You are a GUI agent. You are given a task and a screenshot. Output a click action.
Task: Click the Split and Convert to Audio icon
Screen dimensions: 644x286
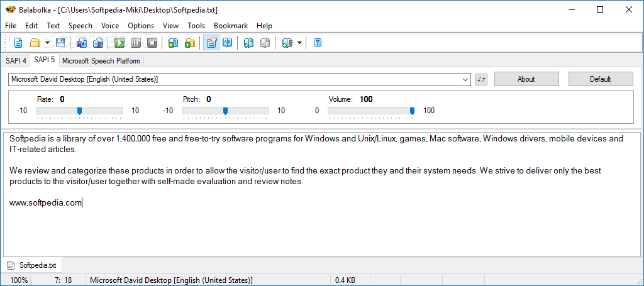98,43
